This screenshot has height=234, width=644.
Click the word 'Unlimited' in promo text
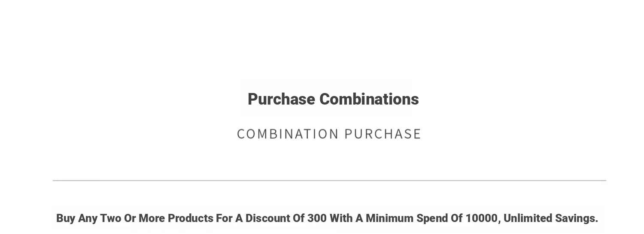click(528, 218)
